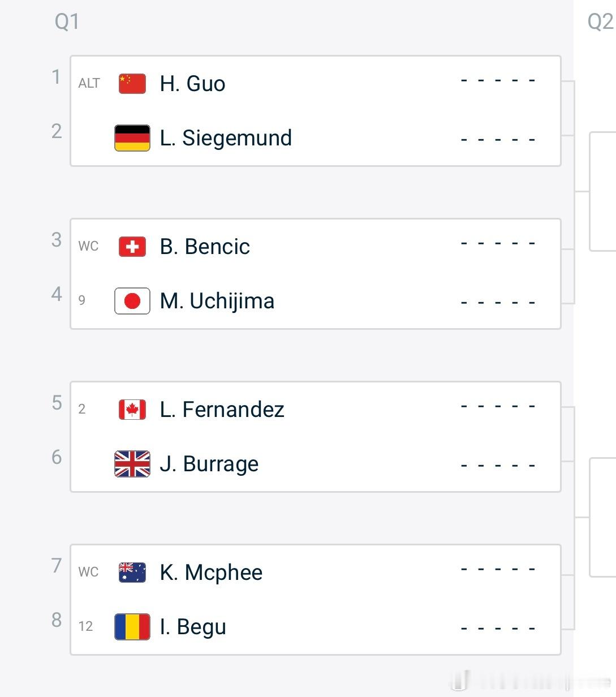
Task: Select player name B. Bencic
Action: pos(205,247)
